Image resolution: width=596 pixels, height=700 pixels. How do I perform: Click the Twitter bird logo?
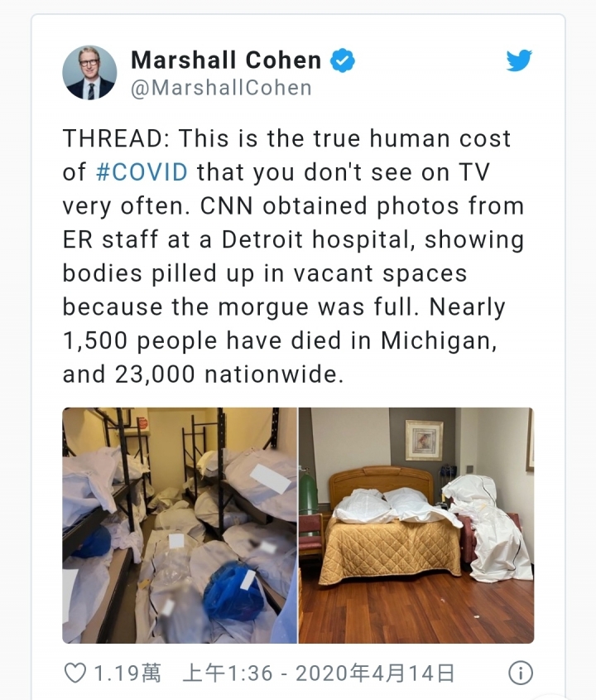click(x=519, y=60)
